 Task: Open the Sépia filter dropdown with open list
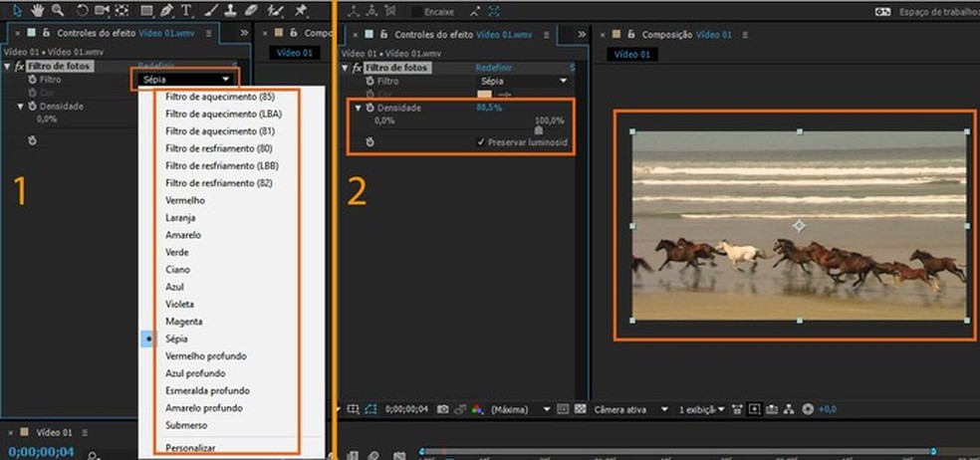(185, 80)
